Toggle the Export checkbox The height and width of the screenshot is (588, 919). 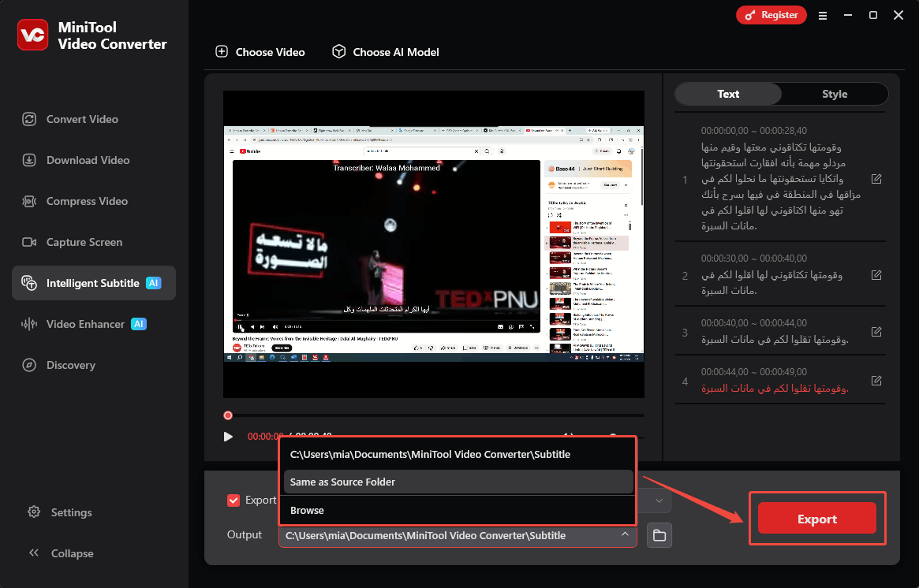tap(233, 501)
